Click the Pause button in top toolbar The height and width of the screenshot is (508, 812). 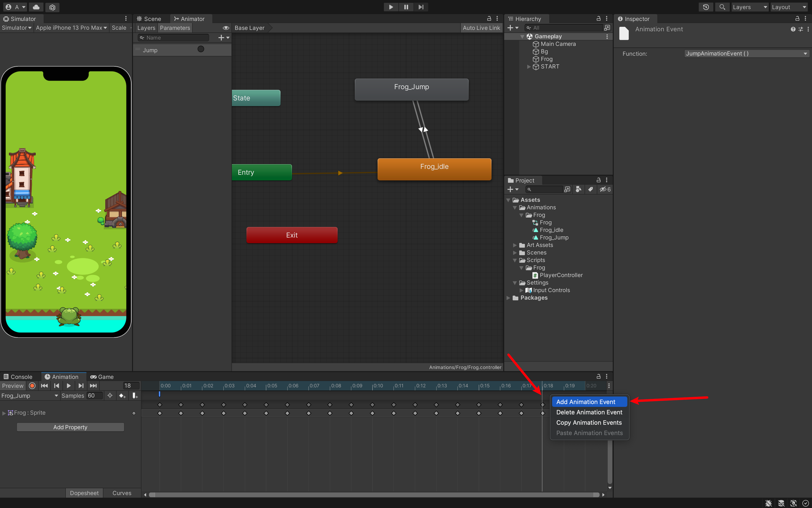click(x=406, y=7)
